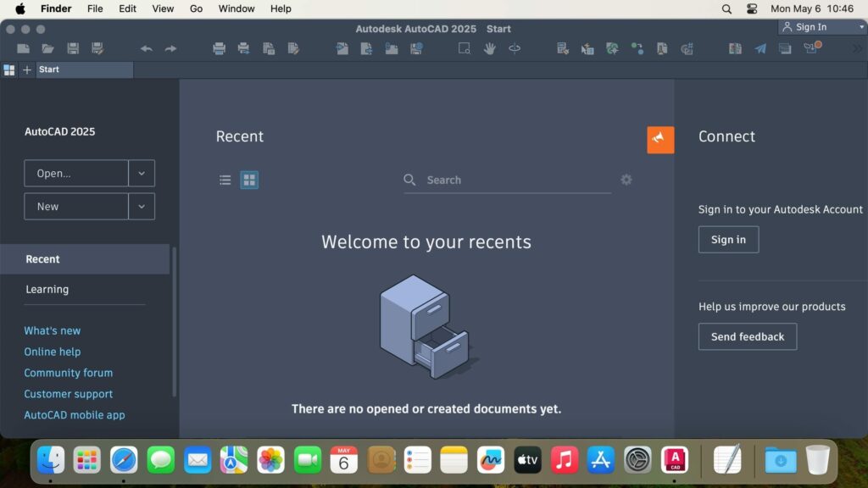Click the blue paper plane Share icon
The height and width of the screenshot is (488, 868).
(x=760, y=48)
